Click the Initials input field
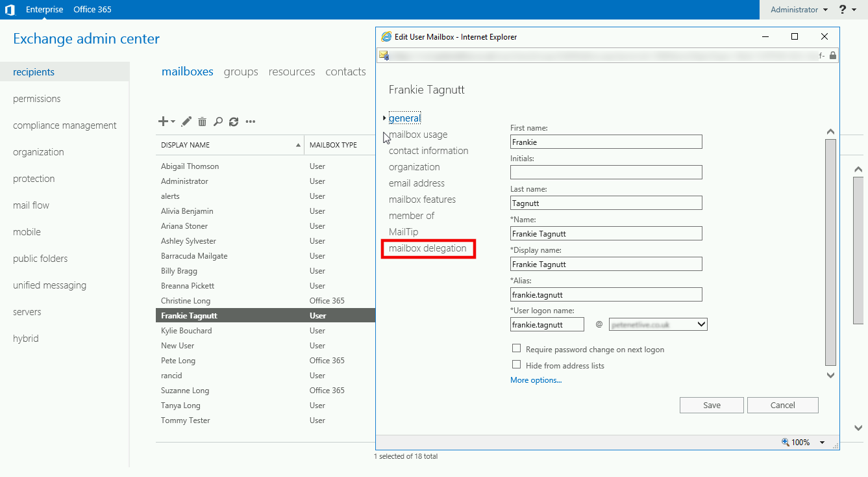This screenshot has width=868, height=477. pos(605,172)
